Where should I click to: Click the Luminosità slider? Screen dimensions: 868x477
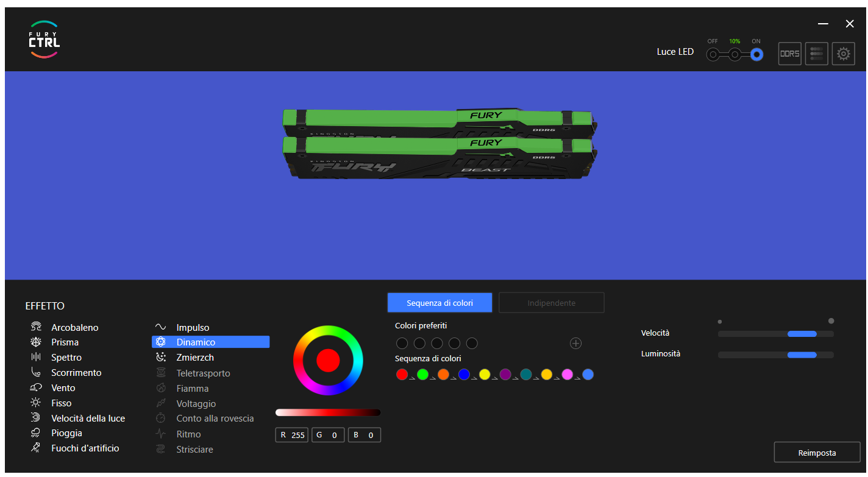click(x=775, y=355)
